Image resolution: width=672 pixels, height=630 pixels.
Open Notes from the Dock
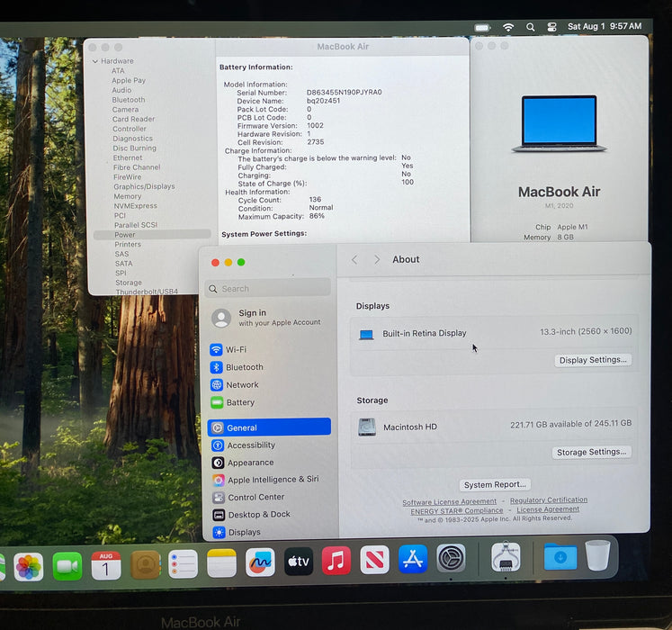[x=221, y=563]
